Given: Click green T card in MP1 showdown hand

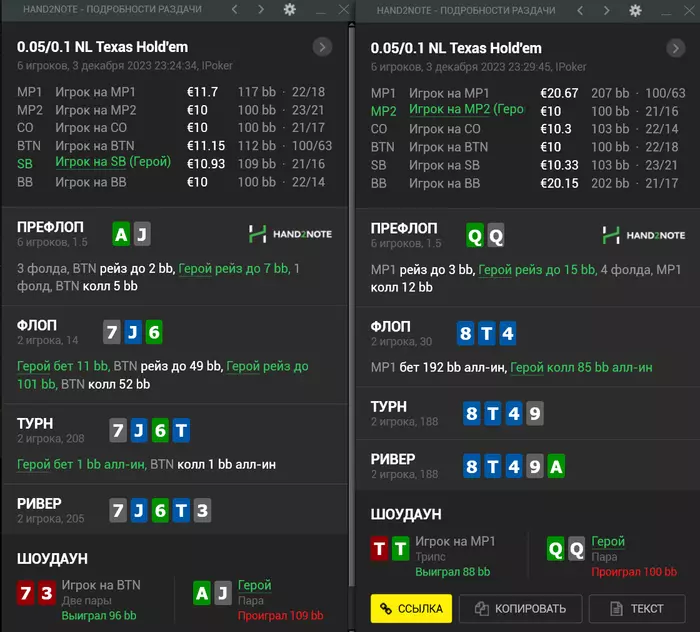Looking at the screenshot, I should [x=400, y=549].
